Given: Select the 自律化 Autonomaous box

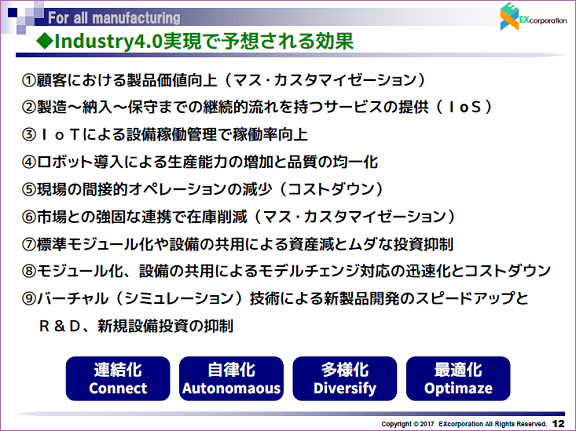Looking at the screenshot, I should pos(231,378).
